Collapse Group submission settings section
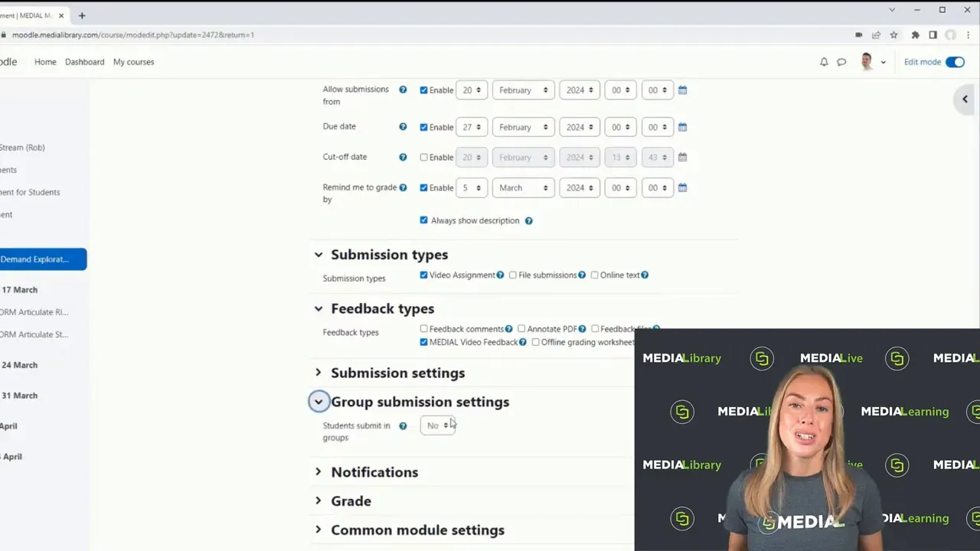 click(x=318, y=402)
